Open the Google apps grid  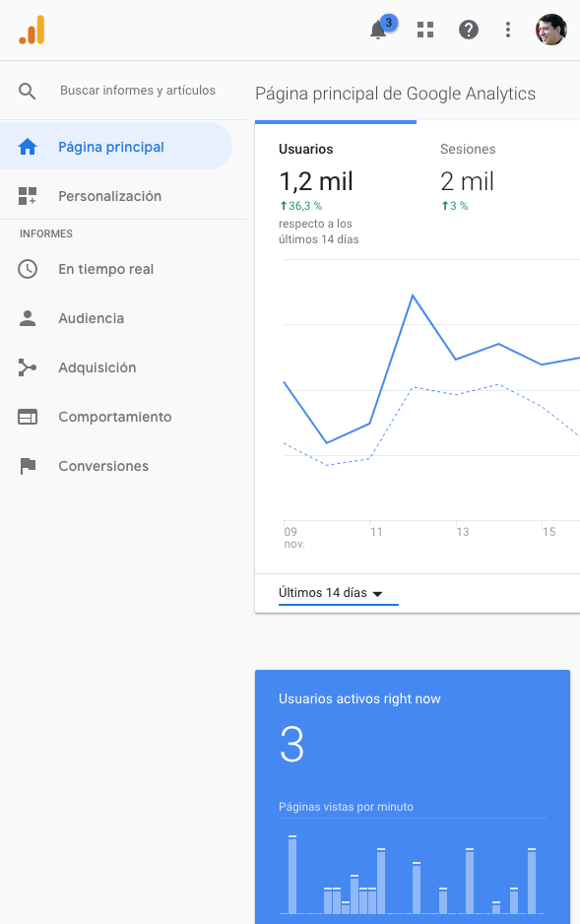425,30
